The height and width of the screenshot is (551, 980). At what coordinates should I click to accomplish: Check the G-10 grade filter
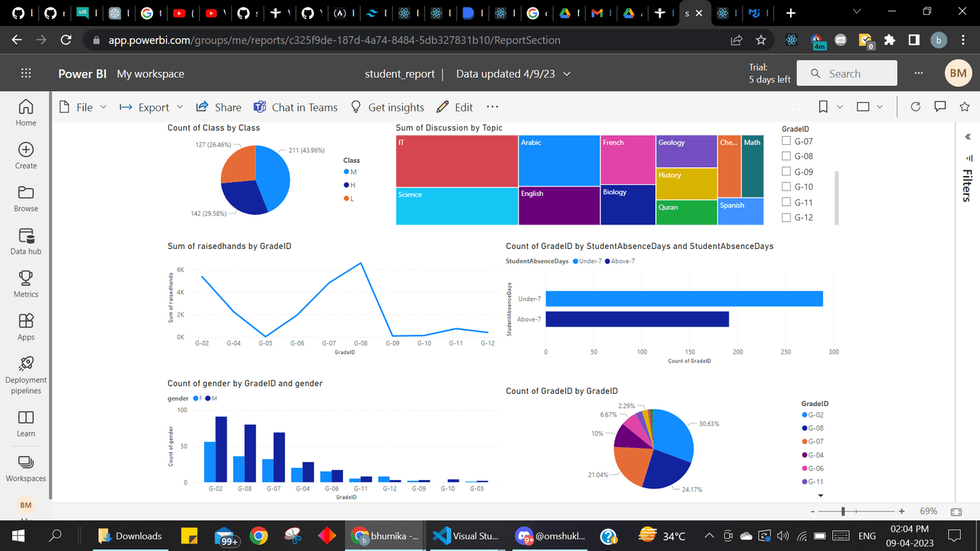point(787,186)
